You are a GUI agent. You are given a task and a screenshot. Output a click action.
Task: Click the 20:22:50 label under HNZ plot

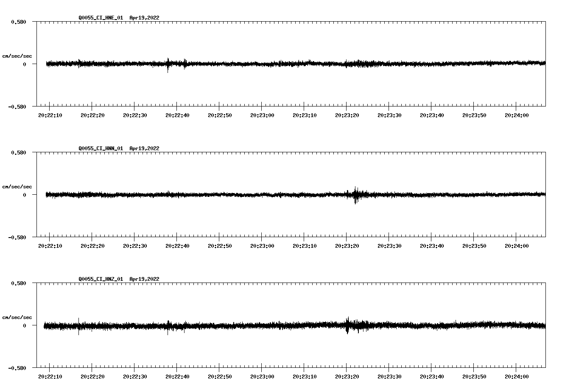pyautogui.click(x=220, y=377)
